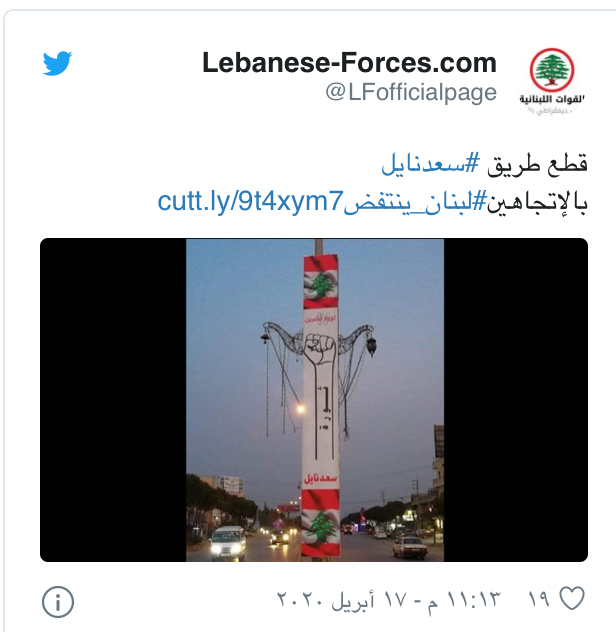
Task: Click the white van in the video
Action: point(227,542)
